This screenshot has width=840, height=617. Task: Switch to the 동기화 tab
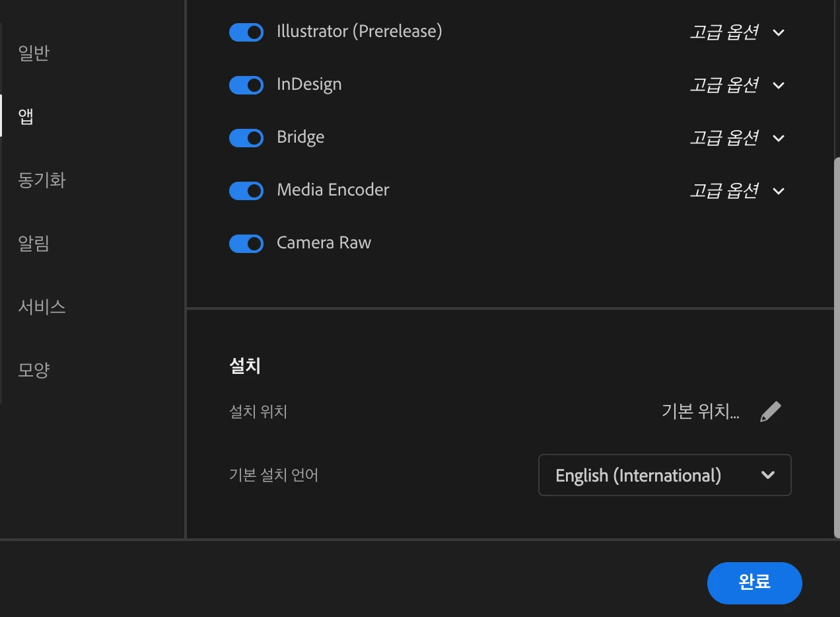pos(42,180)
